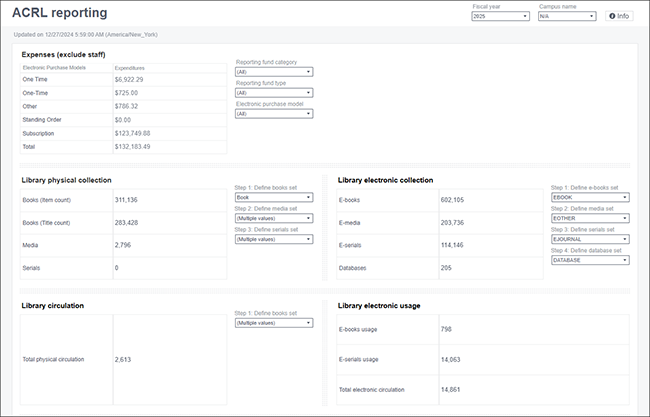Click the 602,105 e-books value
650x417 pixels.
coord(452,200)
